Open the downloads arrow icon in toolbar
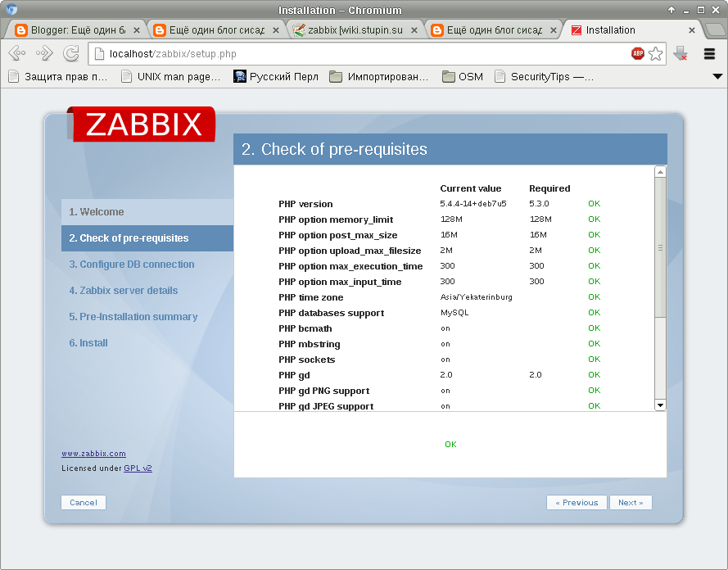The height and width of the screenshot is (570, 728). tap(681, 54)
